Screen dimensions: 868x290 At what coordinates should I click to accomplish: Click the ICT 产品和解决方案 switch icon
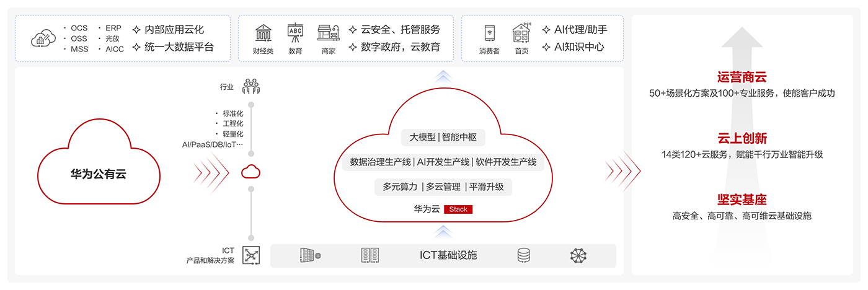(x=251, y=255)
